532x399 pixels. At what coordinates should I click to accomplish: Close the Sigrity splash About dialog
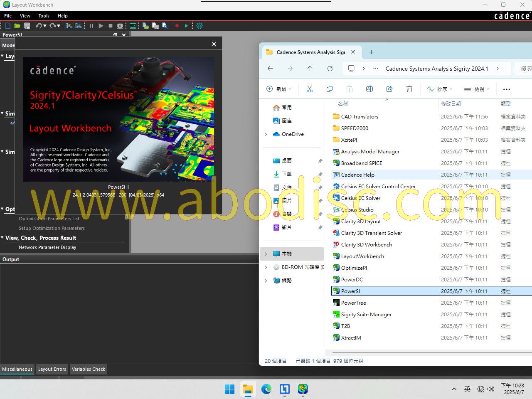[x=214, y=44]
